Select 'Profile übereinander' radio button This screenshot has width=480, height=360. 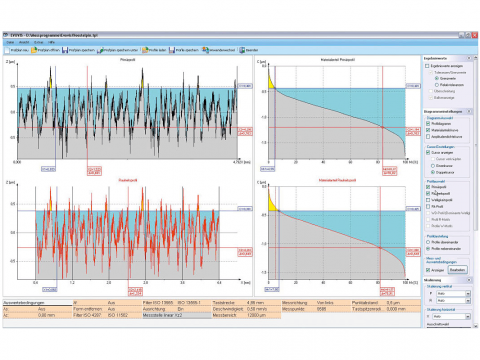click(428, 242)
